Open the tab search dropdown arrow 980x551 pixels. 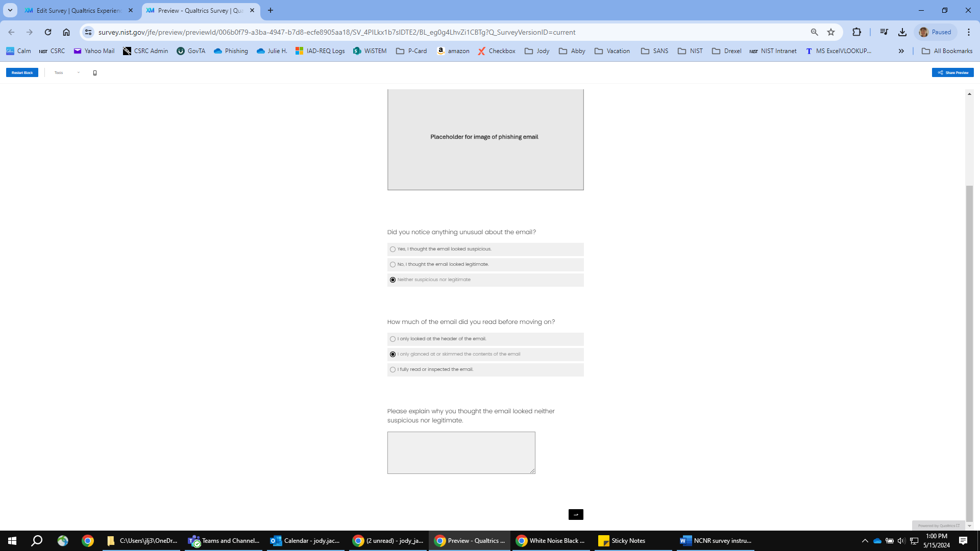point(10,10)
